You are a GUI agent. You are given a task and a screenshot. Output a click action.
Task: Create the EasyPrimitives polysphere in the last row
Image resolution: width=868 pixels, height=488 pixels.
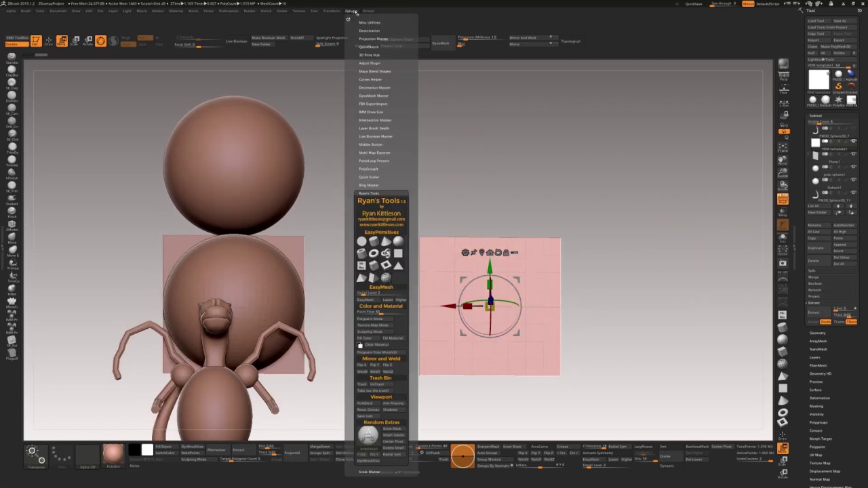point(386,277)
